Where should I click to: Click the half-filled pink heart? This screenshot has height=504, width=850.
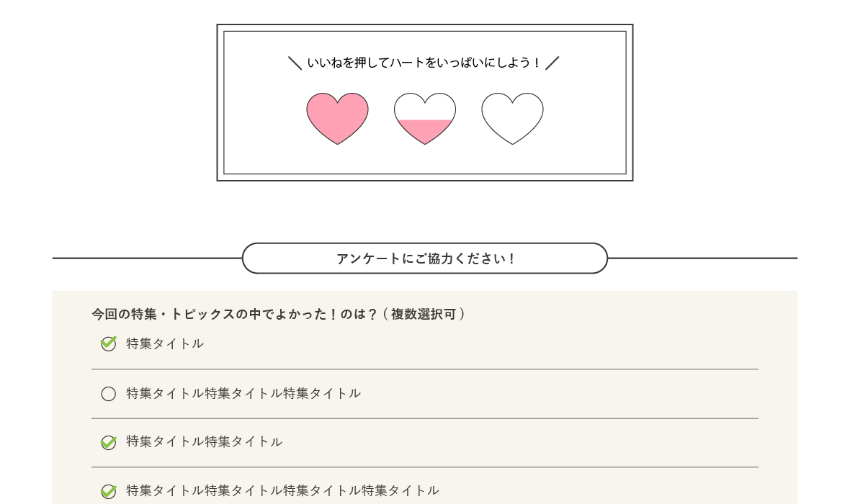[425, 118]
